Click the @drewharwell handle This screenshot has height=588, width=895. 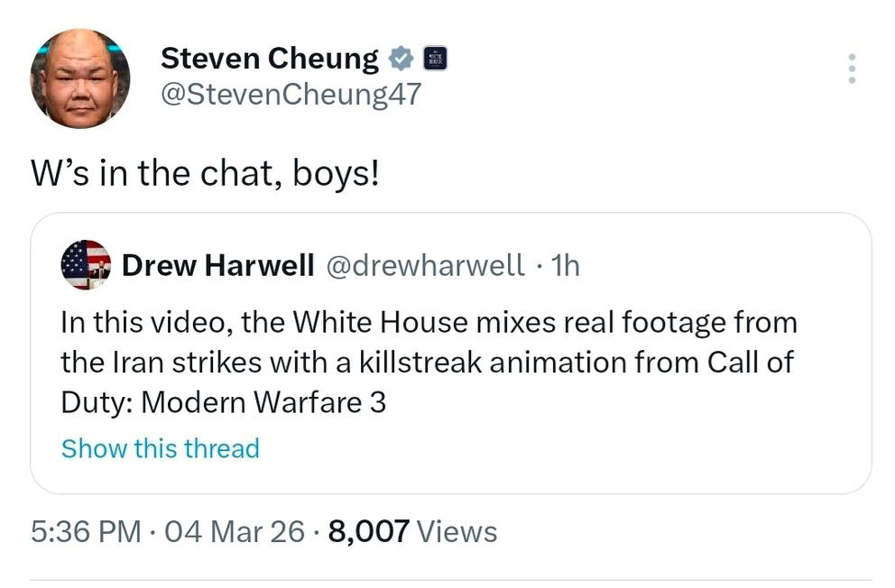(x=424, y=265)
